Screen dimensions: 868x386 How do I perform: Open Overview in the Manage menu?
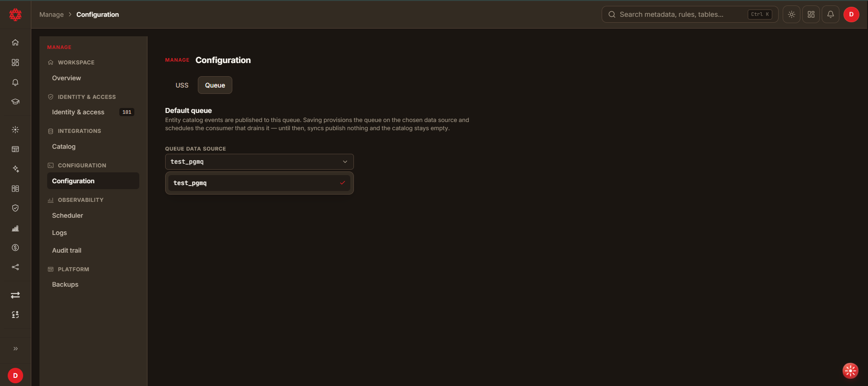93,78
